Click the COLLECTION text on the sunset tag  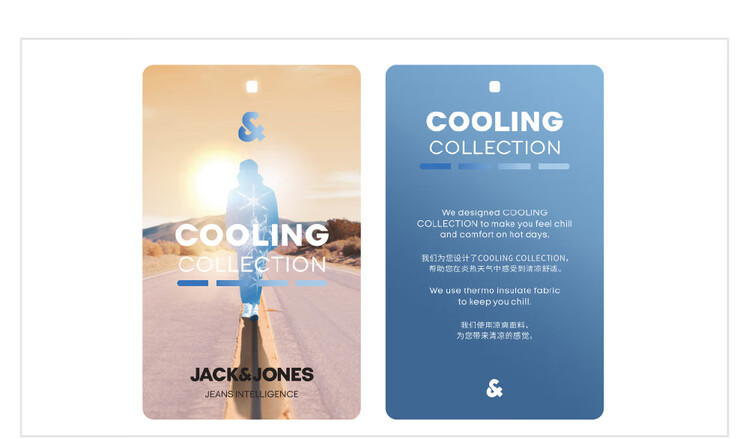tap(252, 264)
